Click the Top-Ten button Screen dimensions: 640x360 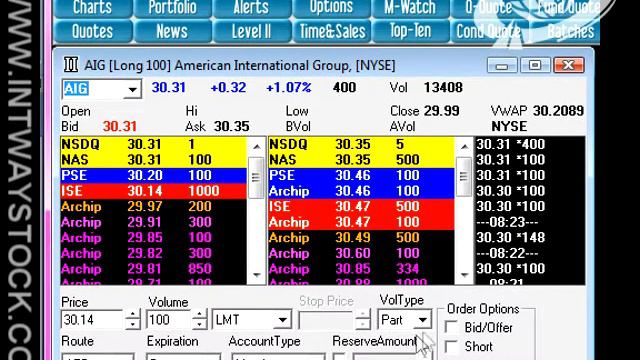pos(410,31)
